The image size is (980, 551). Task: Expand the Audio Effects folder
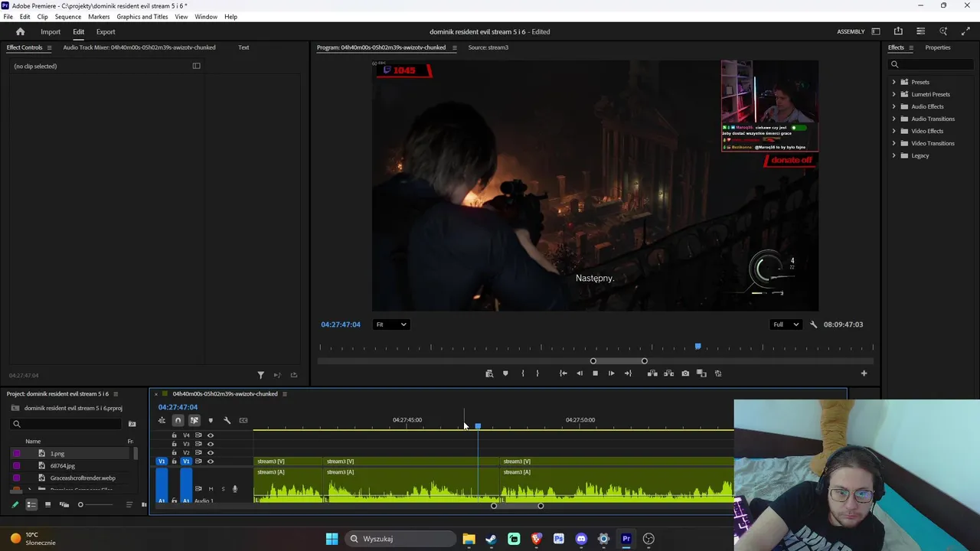coord(893,106)
